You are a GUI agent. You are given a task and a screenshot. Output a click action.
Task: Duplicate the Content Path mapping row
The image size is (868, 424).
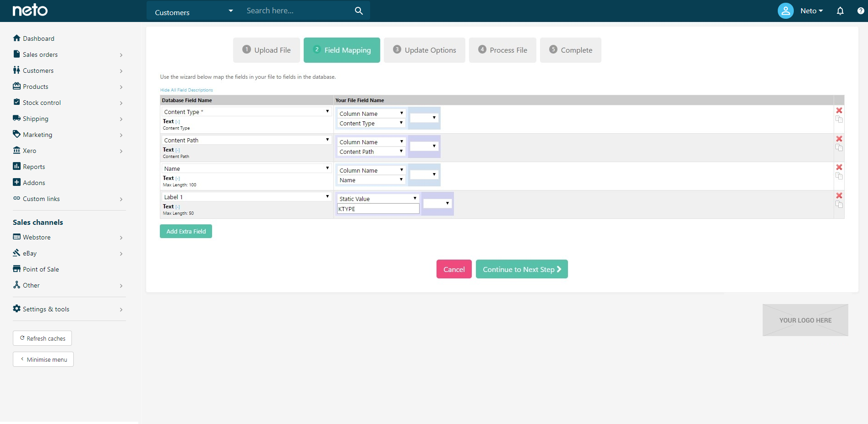pos(839,147)
